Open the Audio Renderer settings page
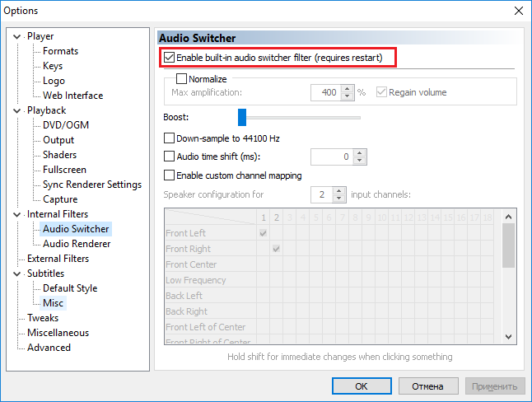Viewport: 532px width, 402px height. tap(77, 244)
